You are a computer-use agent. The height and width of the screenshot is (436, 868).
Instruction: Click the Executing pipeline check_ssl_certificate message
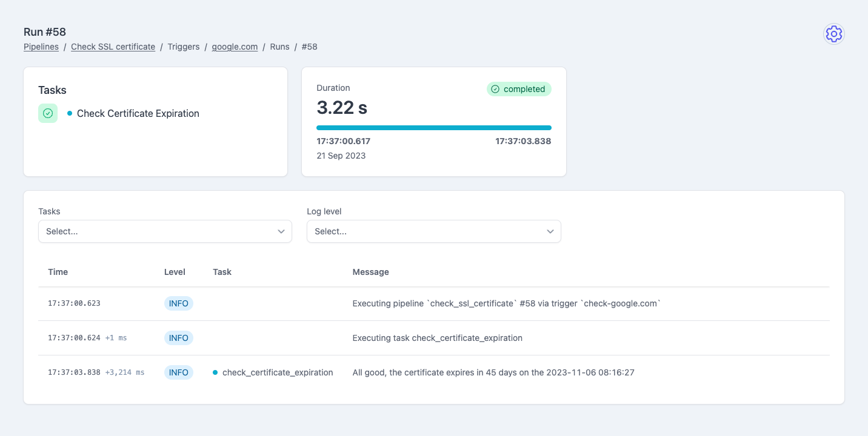click(x=506, y=303)
